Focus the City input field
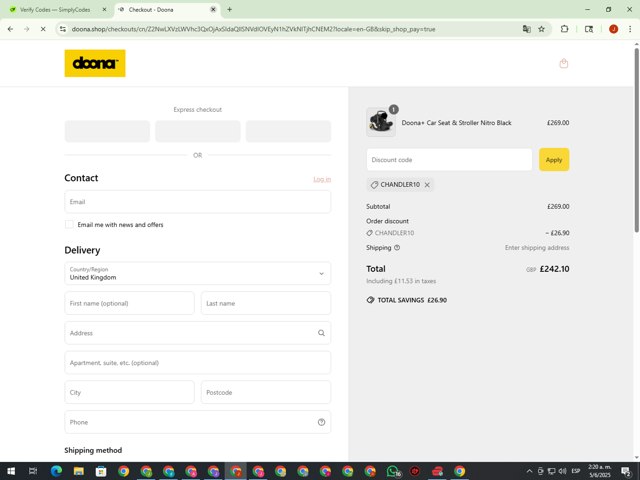The height and width of the screenshot is (480, 640). (129, 393)
